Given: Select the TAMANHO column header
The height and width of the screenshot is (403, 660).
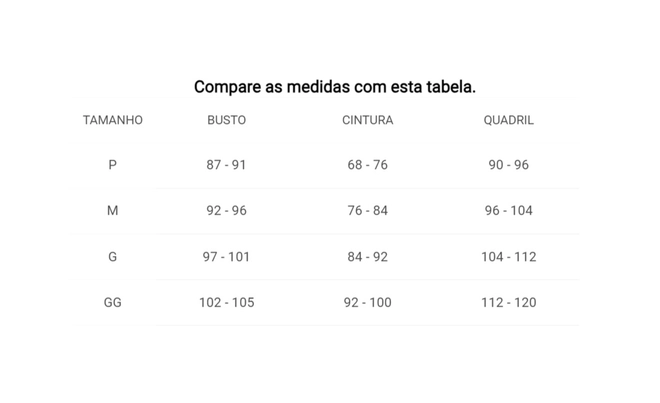Looking at the screenshot, I should (113, 120).
